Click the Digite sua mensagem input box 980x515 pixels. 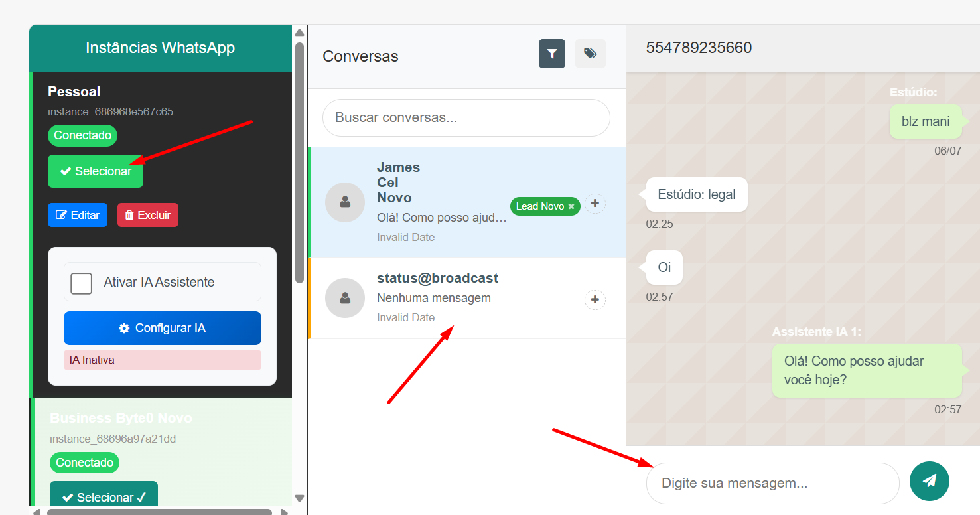(x=772, y=483)
